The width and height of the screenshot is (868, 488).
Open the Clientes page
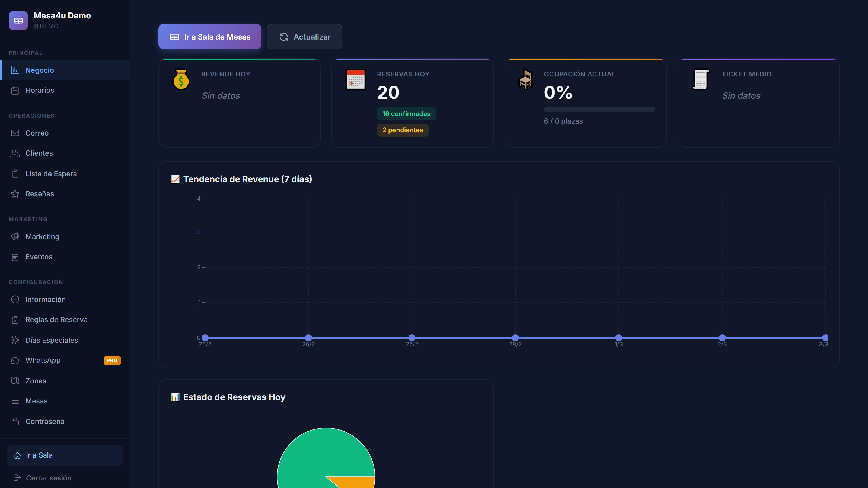65,153
